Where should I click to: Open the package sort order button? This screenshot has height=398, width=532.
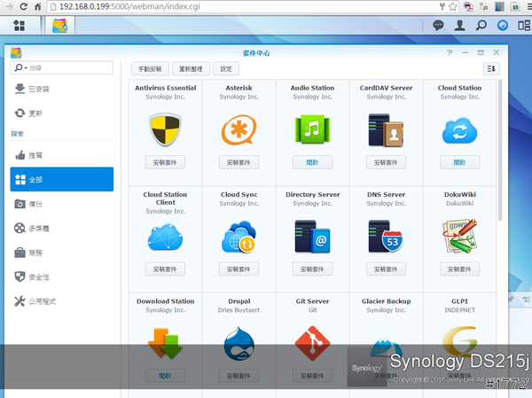point(491,69)
